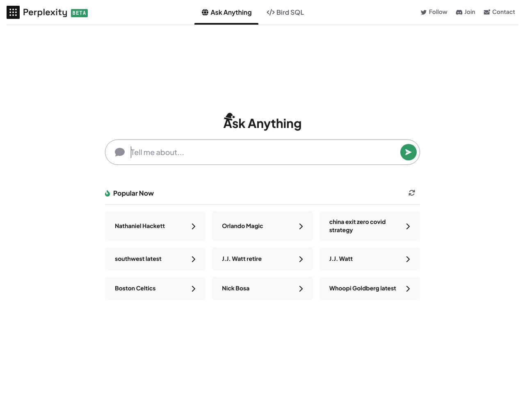This screenshot has width=525, height=420.
Task: Choose the Nick Bosa suggestion
Action: (262, 288)
